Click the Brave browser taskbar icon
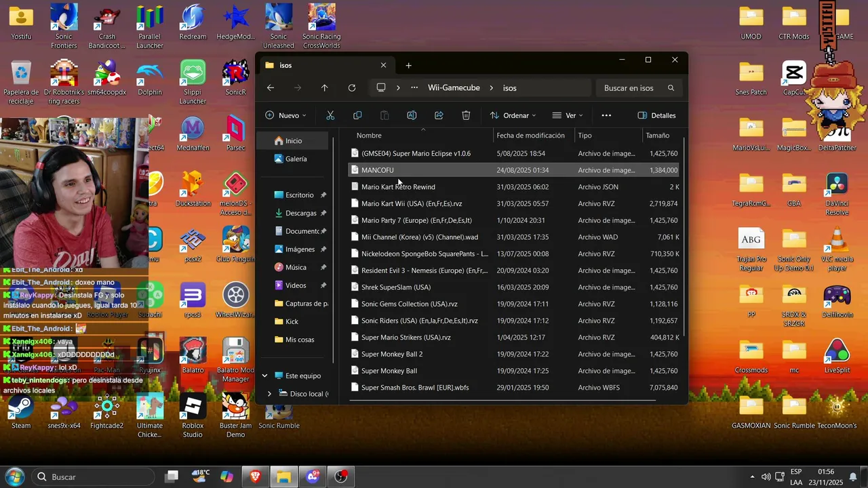The image size is (868, 488). click(255, 477)
